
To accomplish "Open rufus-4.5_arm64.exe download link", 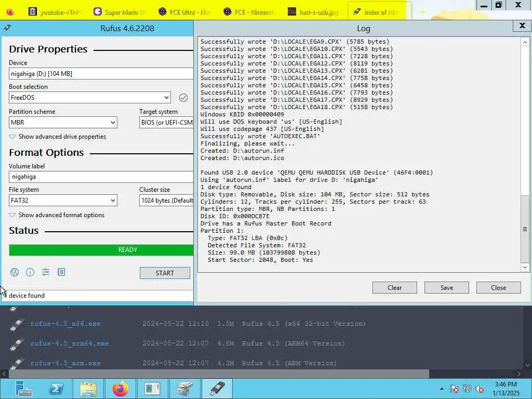I will [x=69, y=343].
